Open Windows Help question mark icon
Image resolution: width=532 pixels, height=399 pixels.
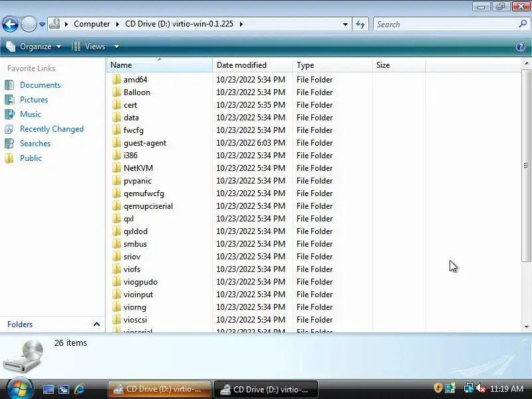point(521,47)
